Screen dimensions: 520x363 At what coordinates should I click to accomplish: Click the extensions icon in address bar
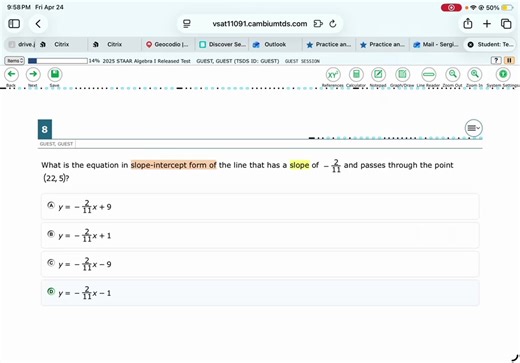point(318,24)
